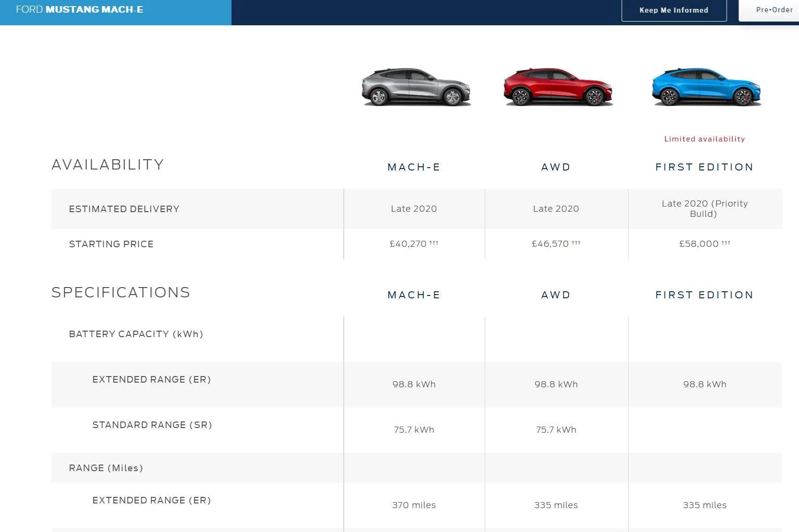Click the First Edition 98.8 kWh value
The image size is (799, 532).
point(704,384)
